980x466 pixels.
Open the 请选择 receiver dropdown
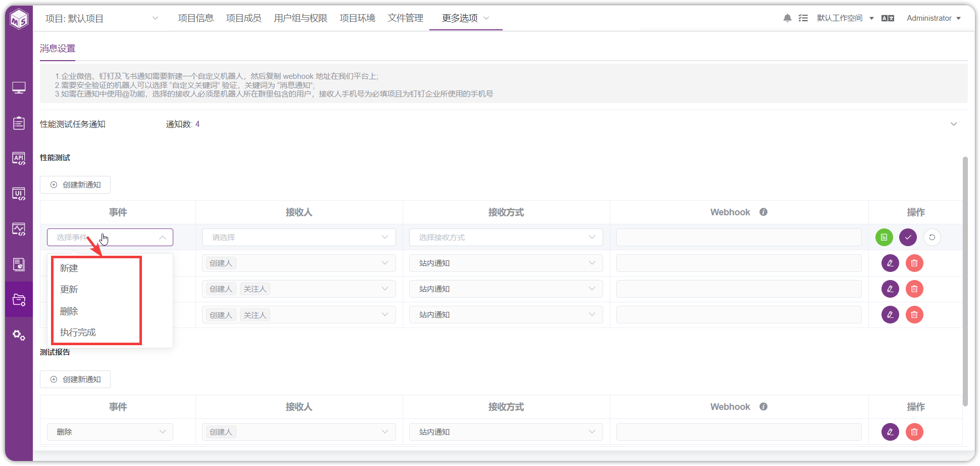point(299,238)
